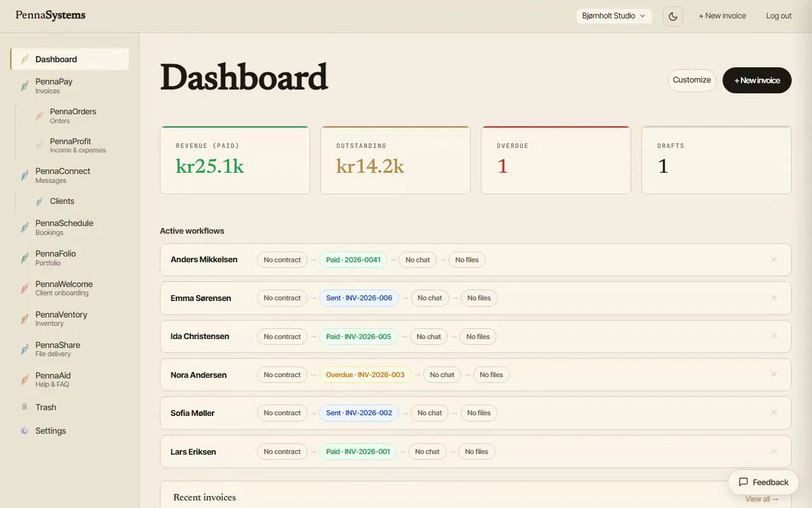Open the Drafts stat card
Viewport: 812px width, 508px height.
point(716,160)
